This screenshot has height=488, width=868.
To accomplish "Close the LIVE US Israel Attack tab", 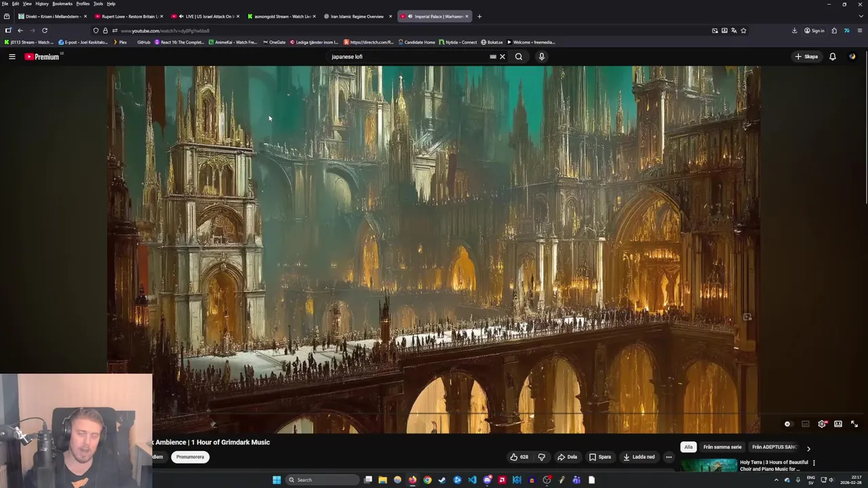I will point(237,16).
